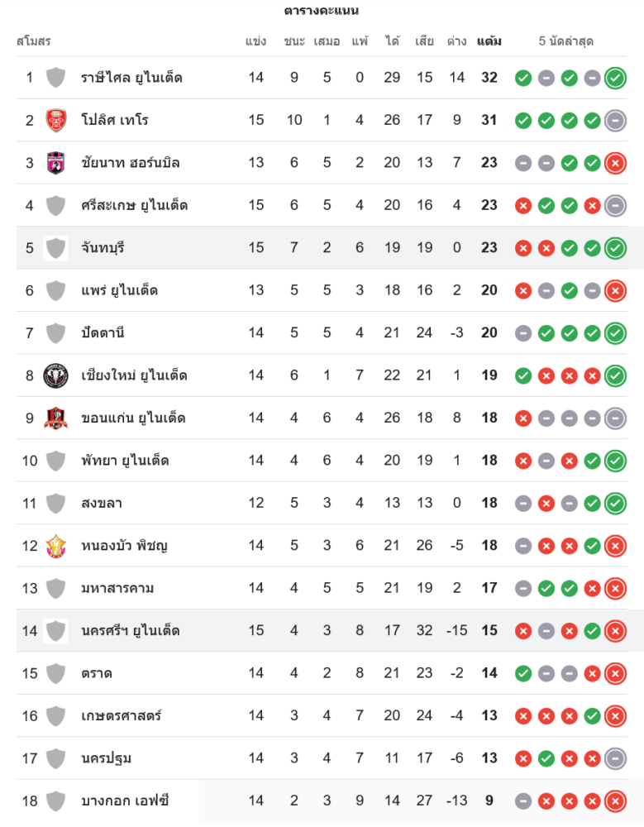The width and height of the screenshot is (644, 827).
Task: Click the Nongbua Pitchaya club crest
Action: [55, 546]
